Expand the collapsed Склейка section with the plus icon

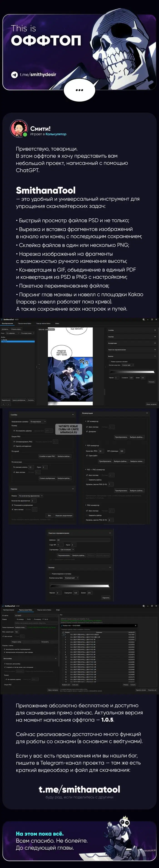[x=155, y=330]
